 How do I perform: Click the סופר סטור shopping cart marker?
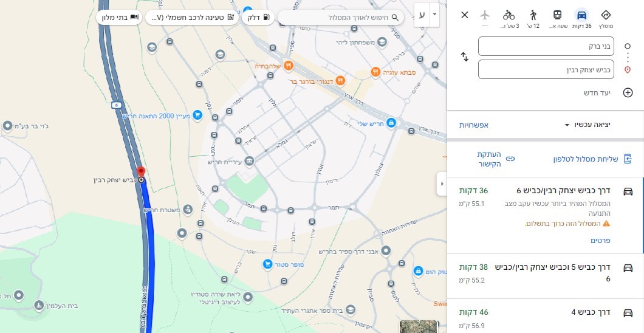[x=267, y=264]
